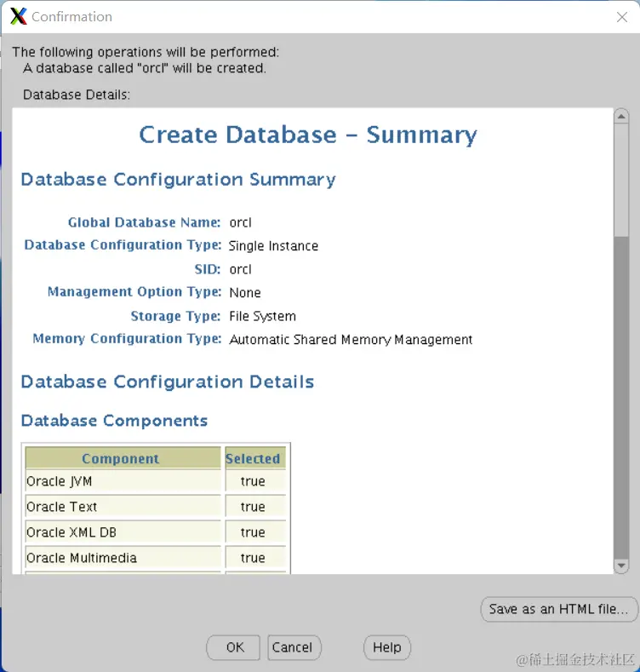
Task: Close the Confirmation dialog window
Action: pos(622,17)
